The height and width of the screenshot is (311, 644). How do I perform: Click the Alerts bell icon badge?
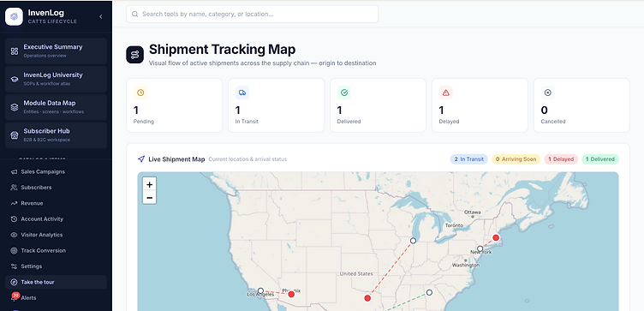click(15, 296)
